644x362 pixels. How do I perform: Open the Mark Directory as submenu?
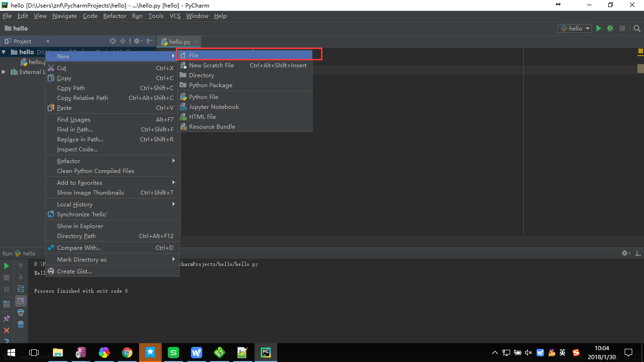112,260
